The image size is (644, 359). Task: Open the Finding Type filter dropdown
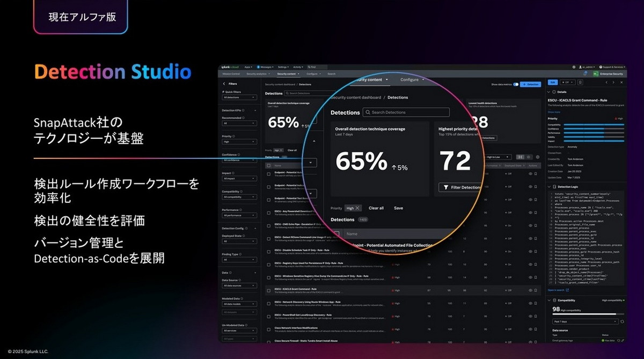coord(239,259)
